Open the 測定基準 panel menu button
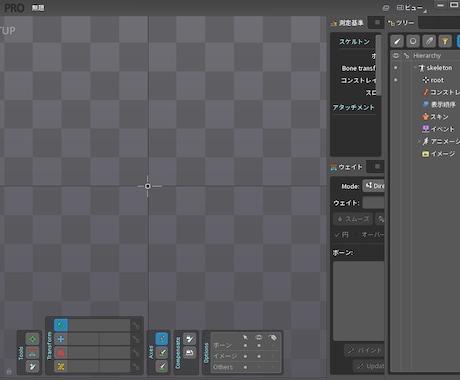The width and height of the screenshot is (460, 380). 377,22
